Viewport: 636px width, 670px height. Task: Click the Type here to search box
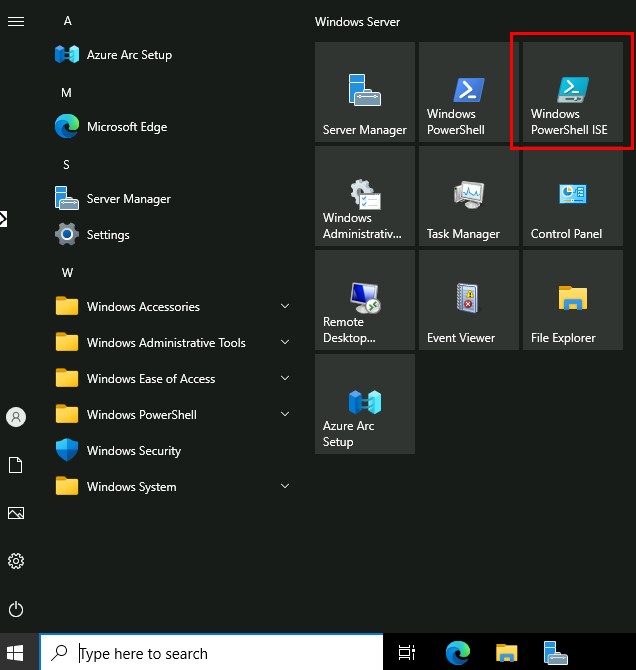point(212,652)
